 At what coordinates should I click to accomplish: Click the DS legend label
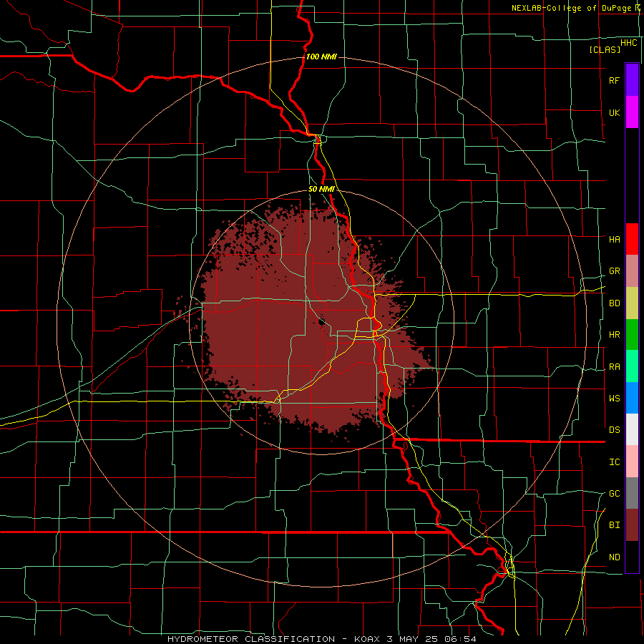[x=615, y=430]
